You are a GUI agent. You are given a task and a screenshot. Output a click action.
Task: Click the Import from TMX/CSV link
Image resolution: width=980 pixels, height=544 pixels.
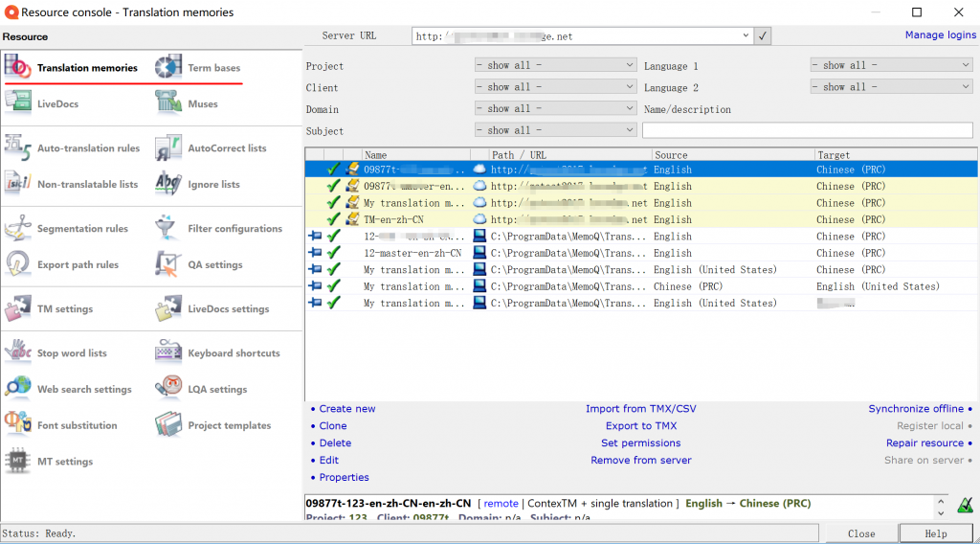[x=640, y=409]
